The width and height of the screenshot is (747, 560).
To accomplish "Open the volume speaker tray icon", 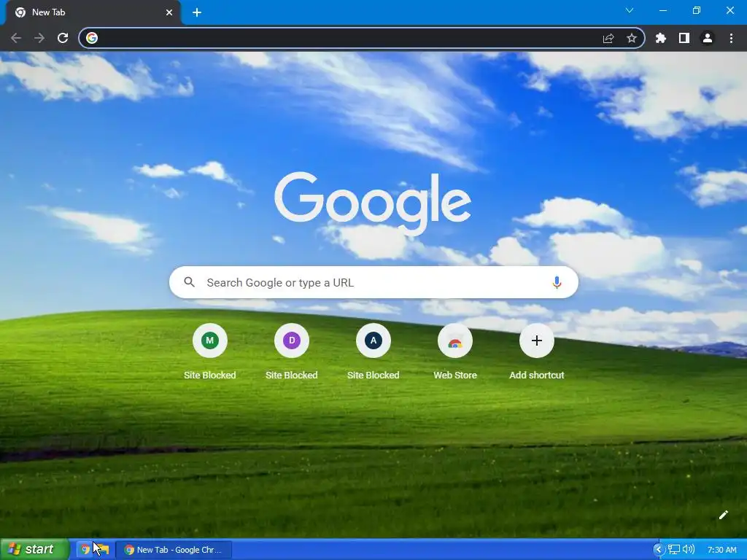I will click(688, 550).
